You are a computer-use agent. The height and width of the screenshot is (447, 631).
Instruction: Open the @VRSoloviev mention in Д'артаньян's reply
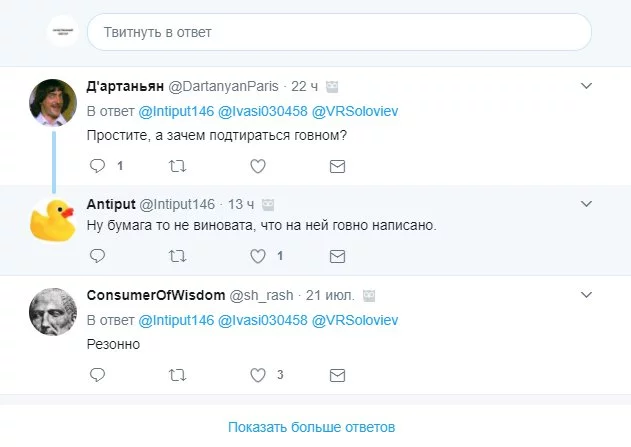tap(356, 111)
